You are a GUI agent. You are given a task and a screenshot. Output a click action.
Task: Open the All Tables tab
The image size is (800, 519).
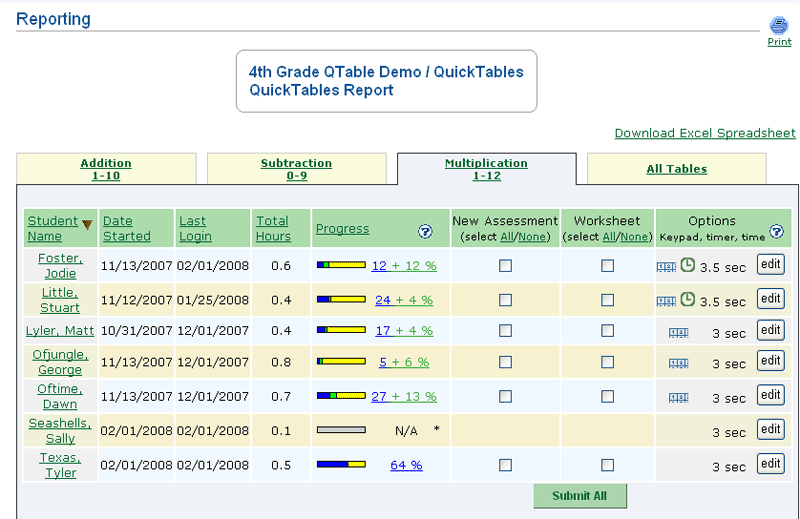point(676,169)
